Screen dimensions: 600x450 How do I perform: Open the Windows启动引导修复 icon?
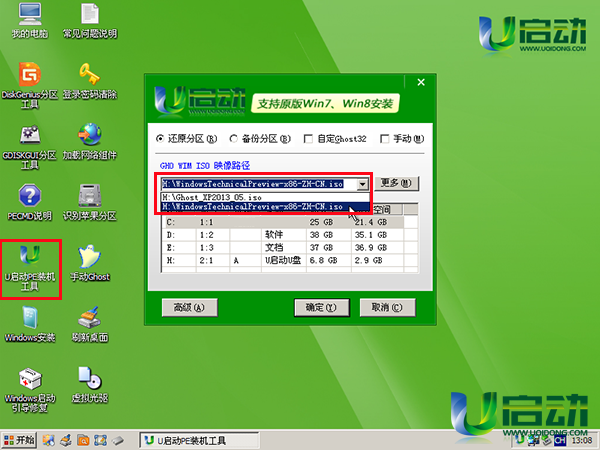tap(30, 390)
